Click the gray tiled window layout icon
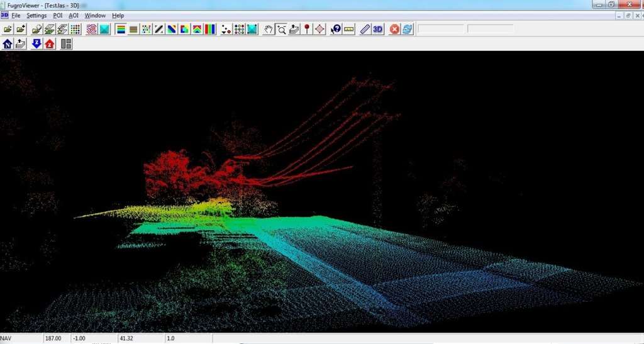Viewport: 644px width, 344px height. click(66, 43)
